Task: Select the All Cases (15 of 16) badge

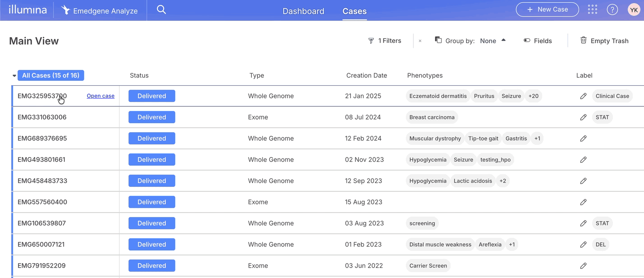Action: (x=51, y=75)
